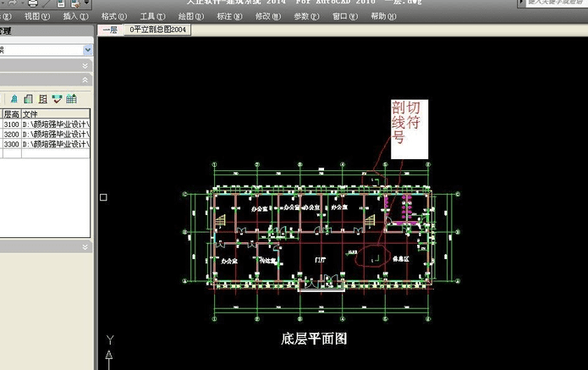Screen dimensions: 588x370
Task: Open the 标注 menu
Action: [229, 16]
